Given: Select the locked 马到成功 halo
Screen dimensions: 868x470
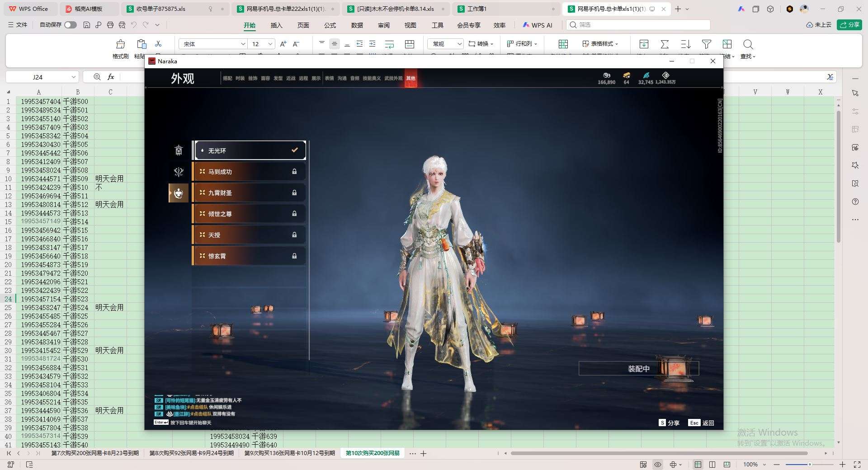Looking at the screenshot, I should point(249,172).
